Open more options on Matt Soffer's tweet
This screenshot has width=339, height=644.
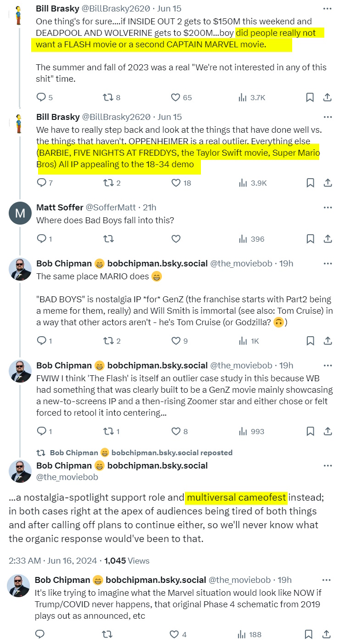pyautogui.click(x=327, y=208)
